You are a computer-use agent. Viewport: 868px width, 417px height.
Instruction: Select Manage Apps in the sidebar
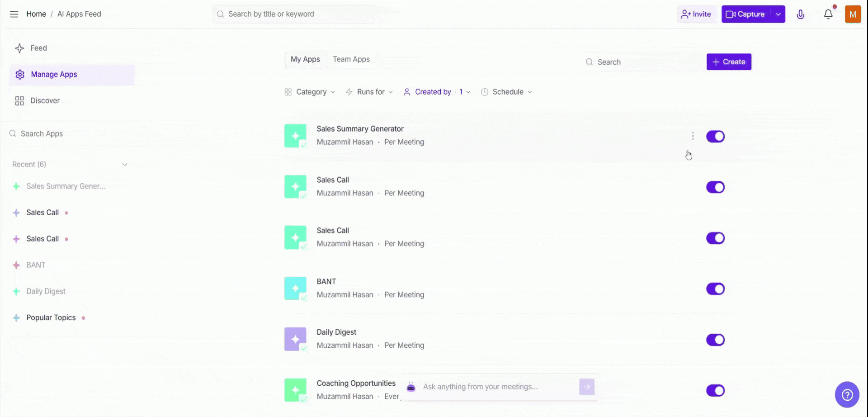[x=54, y=74]
